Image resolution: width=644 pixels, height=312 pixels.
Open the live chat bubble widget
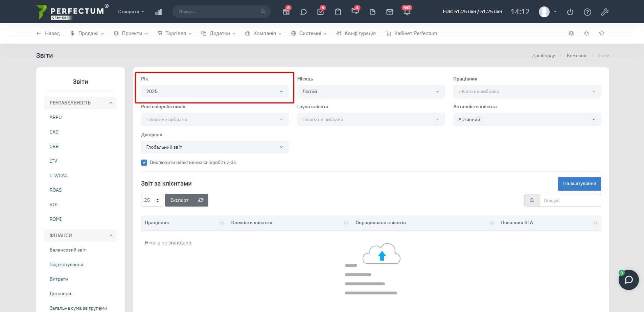pos(628,280)
